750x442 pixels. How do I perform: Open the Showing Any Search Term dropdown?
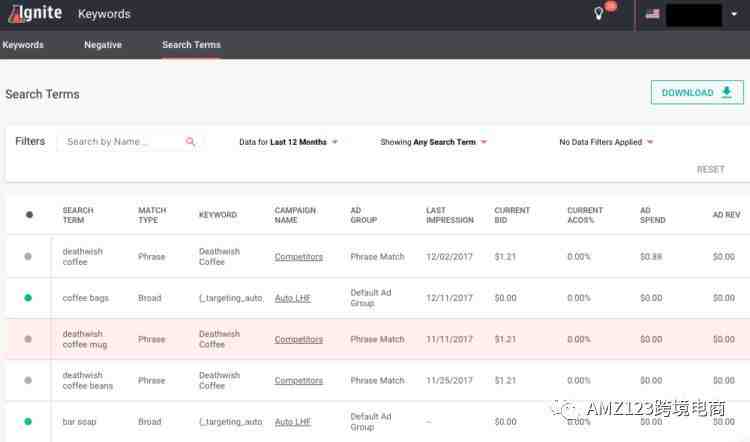click(x=433, y=142)
